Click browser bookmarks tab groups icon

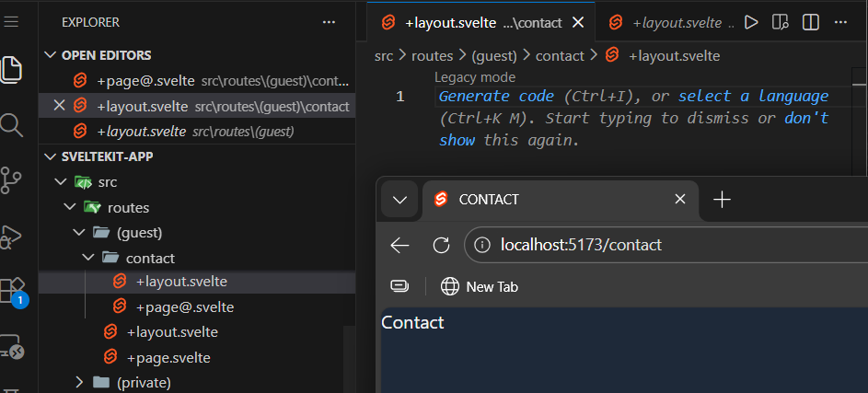[x=399, y=286]
